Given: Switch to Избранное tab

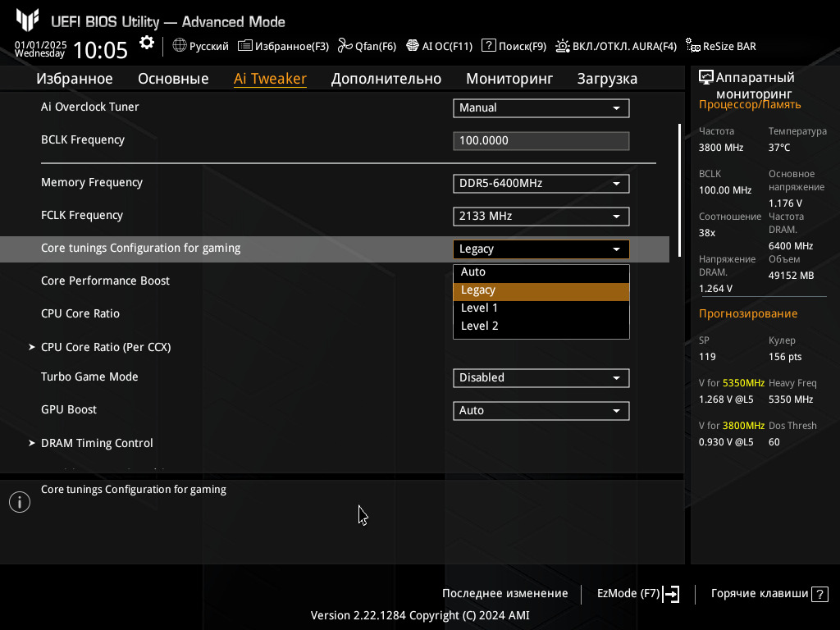Looking at the screenshot, I should point(75,79).
